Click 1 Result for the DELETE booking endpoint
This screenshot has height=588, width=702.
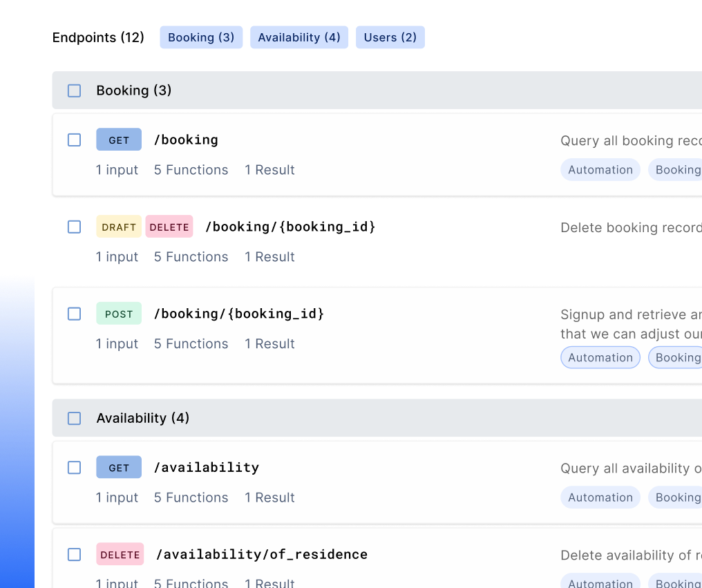click(x=269, y=256)
